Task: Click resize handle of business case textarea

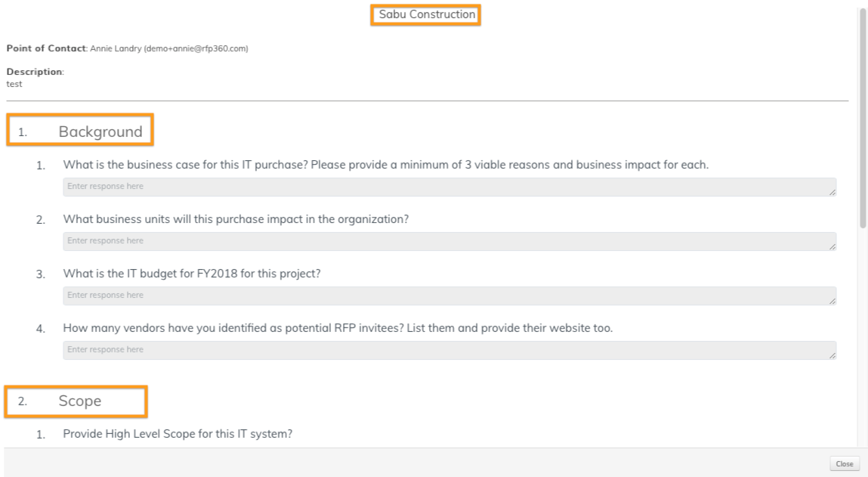Action: pyautogui.click(x=832, y=192)
